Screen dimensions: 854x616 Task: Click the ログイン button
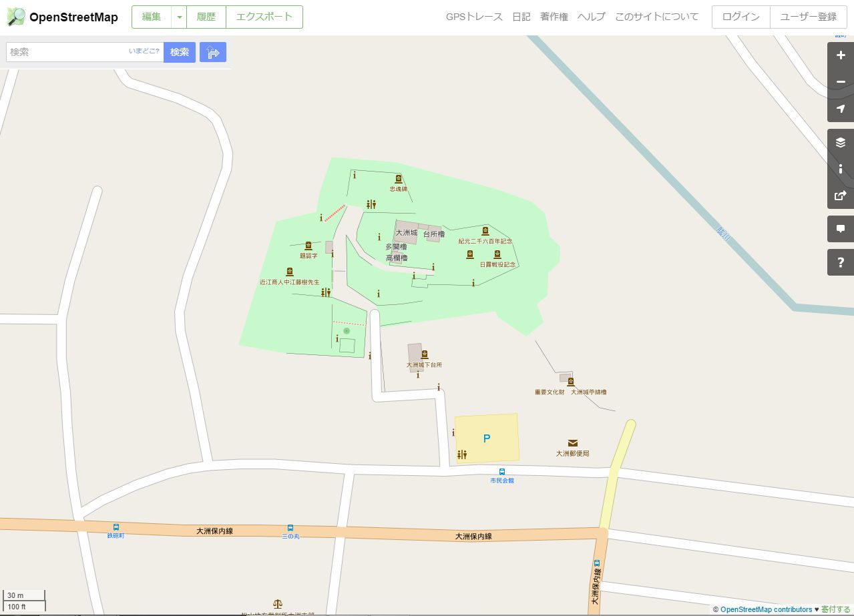[x=741, y=17]
